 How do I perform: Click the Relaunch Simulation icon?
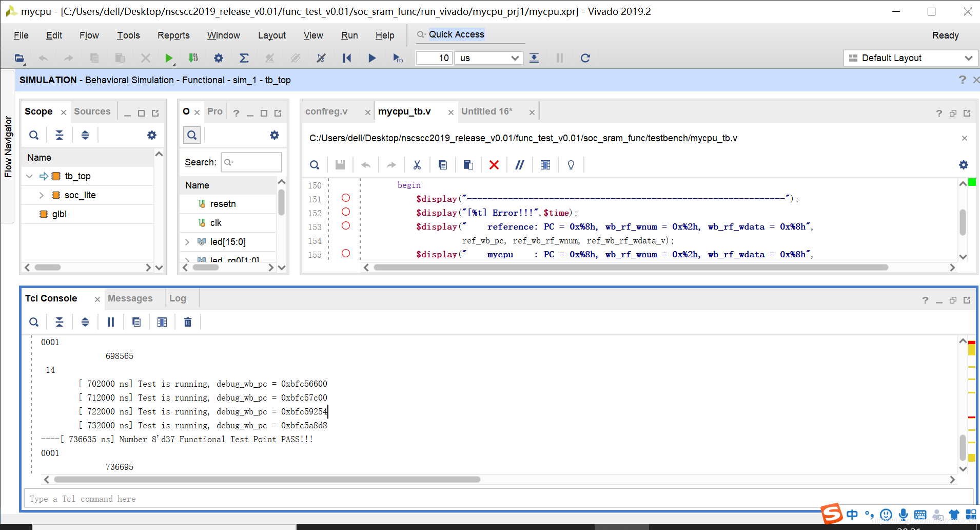[585, 58]
